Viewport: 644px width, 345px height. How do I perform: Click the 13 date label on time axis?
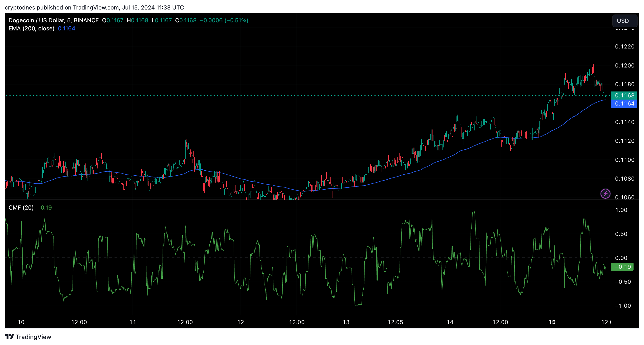[346, 322]
